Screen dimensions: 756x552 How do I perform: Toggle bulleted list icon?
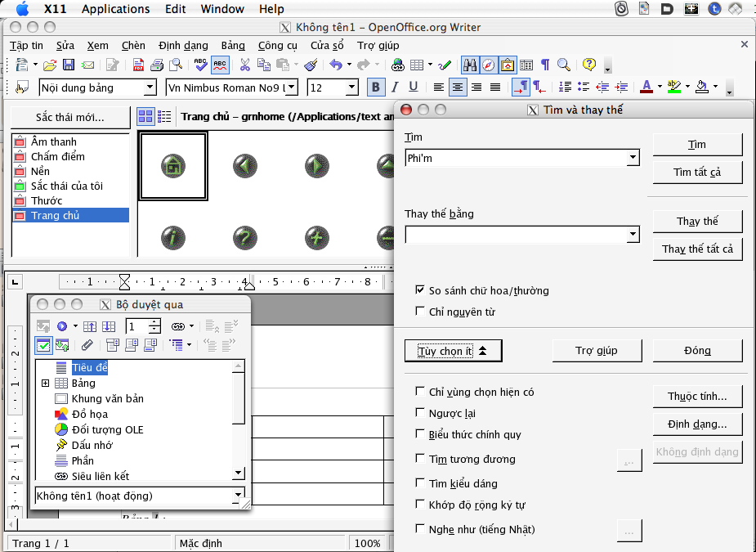tap(584, 88)
